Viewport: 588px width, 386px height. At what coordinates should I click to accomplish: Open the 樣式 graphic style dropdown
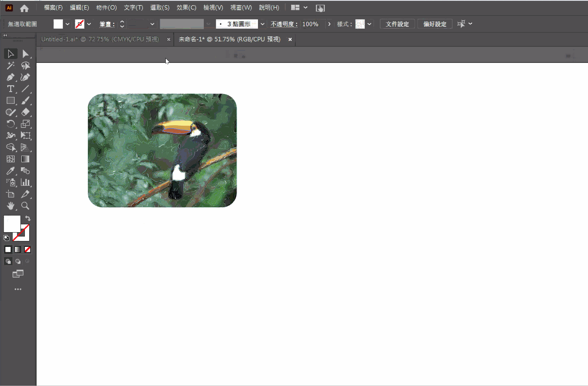point(370,24)
